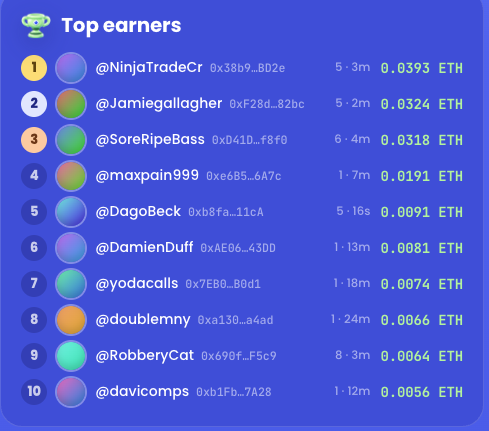Open the @Jamiegallagher profile link
The image size is (489, 431).
pyautogui.click(x=159, y=104)
